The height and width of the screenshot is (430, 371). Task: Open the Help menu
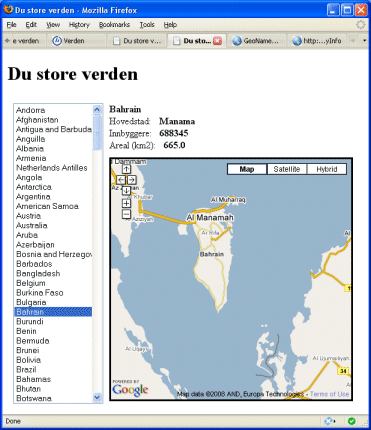coord(170,25)
